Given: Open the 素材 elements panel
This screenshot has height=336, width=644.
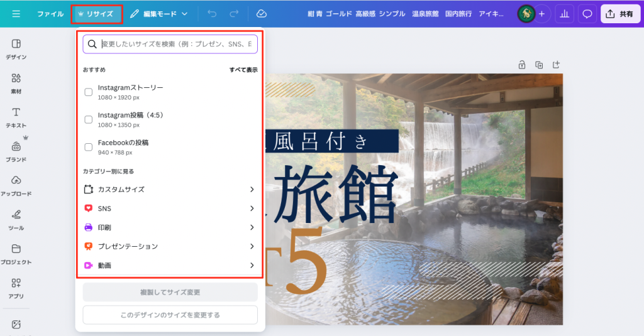Looking at the screenshot, I should tap(16, 83).
